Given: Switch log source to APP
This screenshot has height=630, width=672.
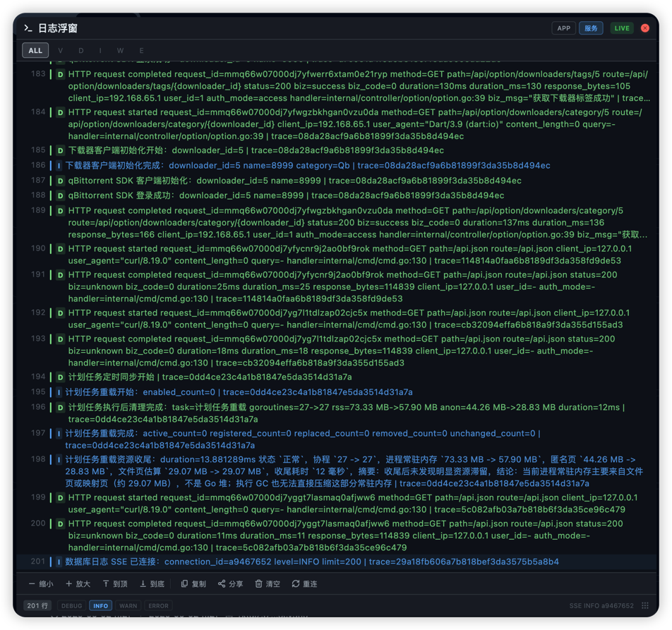Looking at the screenshot, I should [x=563, y=28].
